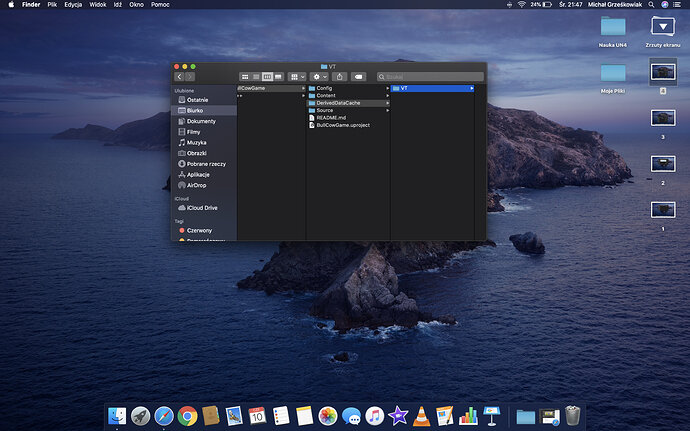Click the Spotlight magnifier in menu bar

point(650,5)
